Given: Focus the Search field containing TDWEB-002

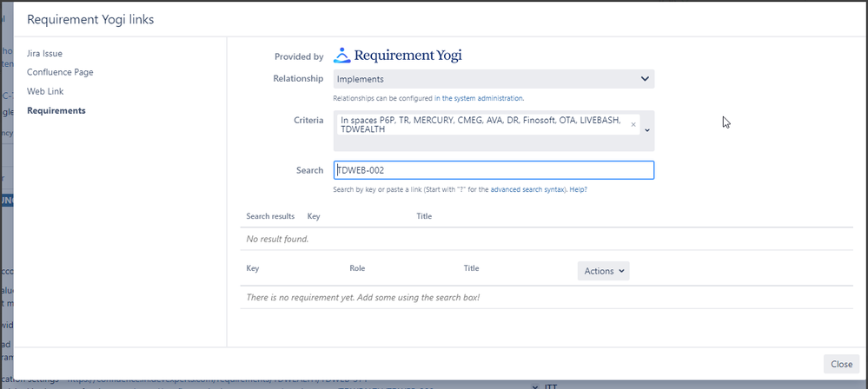Looking at the screenshot, I should coord(494,170).
